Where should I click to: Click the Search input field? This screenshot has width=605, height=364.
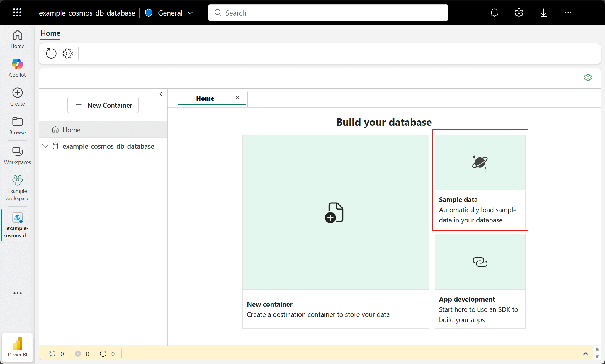(x=328, y=13)
